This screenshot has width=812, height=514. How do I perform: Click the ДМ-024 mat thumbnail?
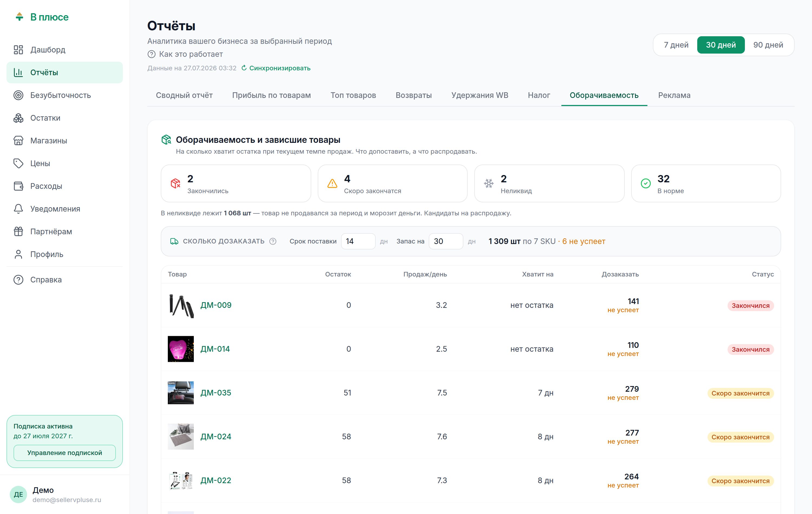(181, 436)
